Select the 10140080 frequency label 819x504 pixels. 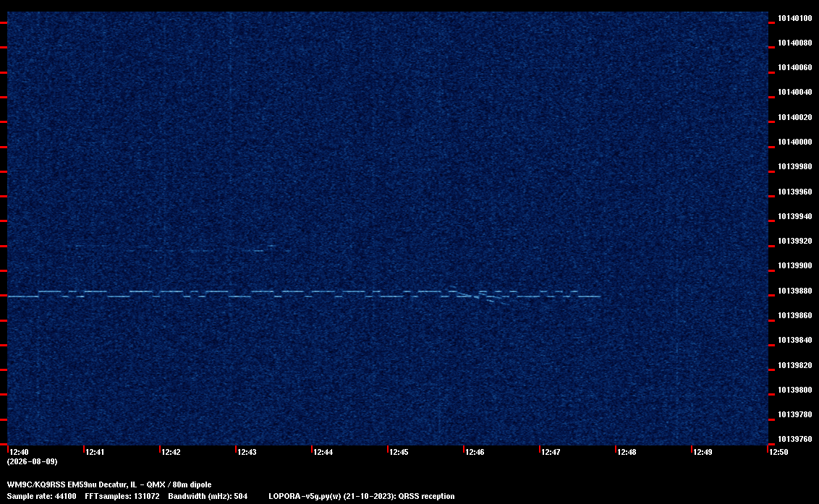(795, 43)
